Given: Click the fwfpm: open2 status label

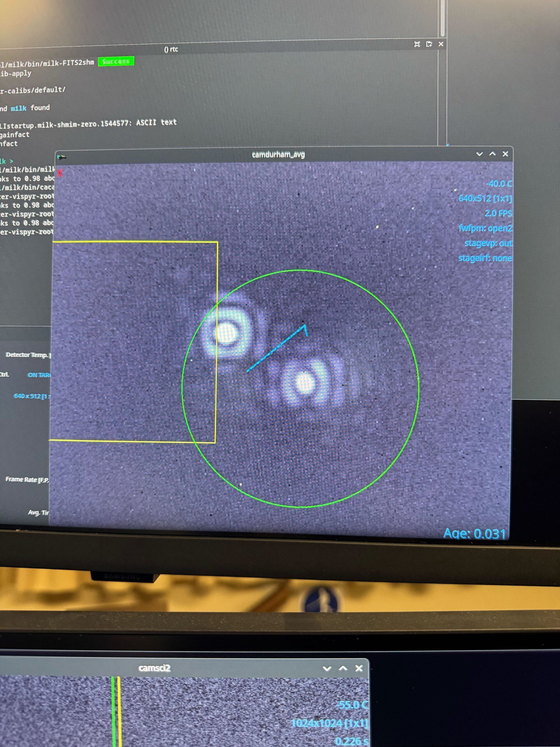Looking at the screenshot, I should (x=485, y=228).
